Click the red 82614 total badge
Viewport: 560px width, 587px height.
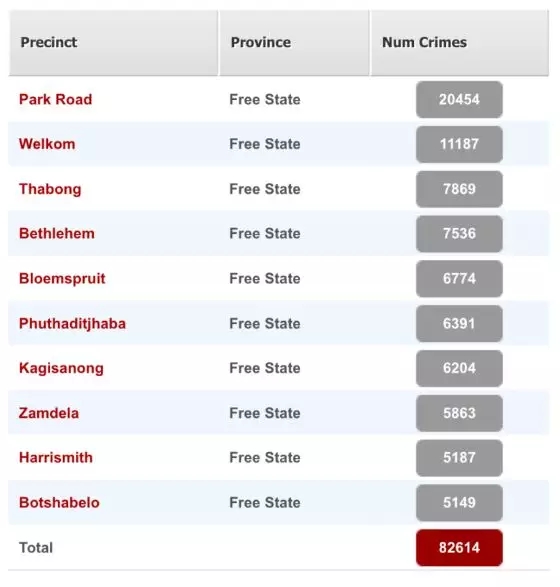point(459,548)
